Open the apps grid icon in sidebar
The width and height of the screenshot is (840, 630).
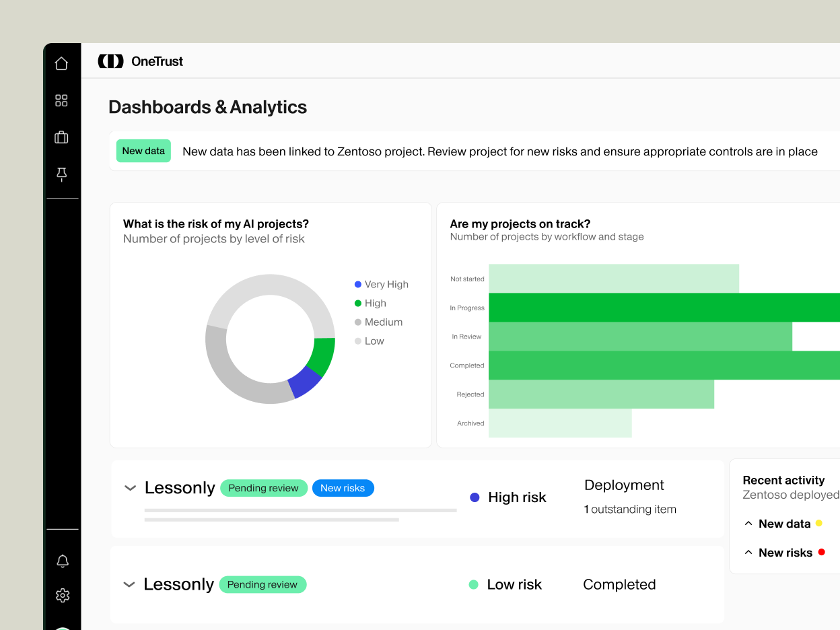(x=62, y=100)
